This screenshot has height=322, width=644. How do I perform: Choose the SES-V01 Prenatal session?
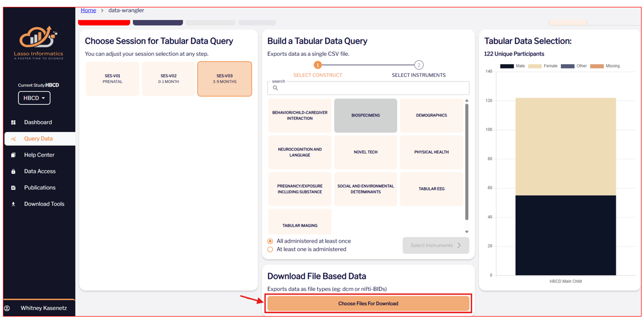(x=113, y=79)
